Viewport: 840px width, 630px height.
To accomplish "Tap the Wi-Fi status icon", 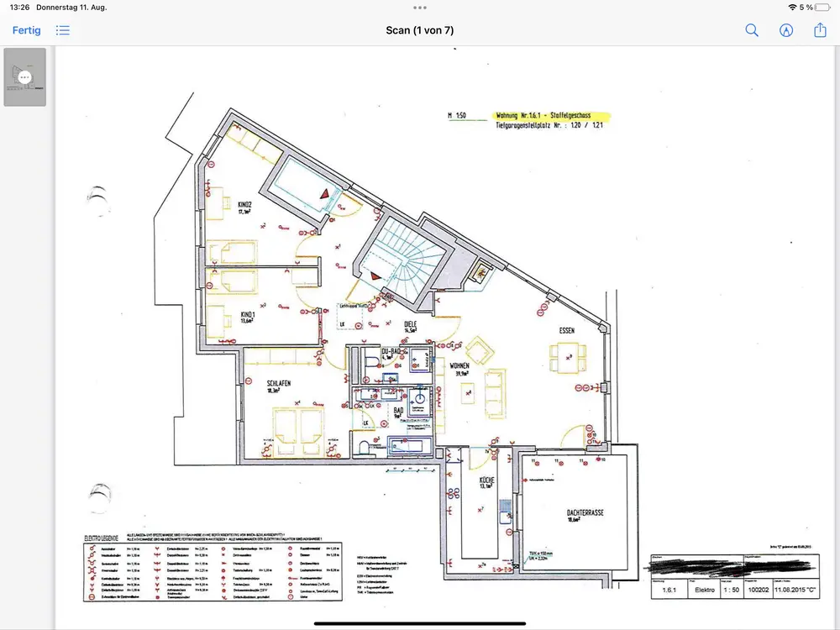I will click(792, 8).
